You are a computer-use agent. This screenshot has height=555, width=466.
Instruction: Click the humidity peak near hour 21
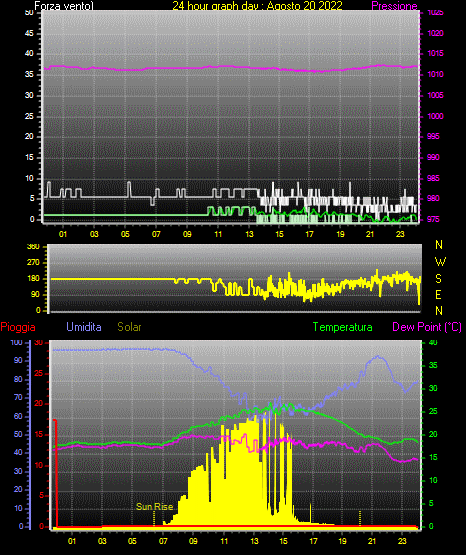tap(379, 357)
